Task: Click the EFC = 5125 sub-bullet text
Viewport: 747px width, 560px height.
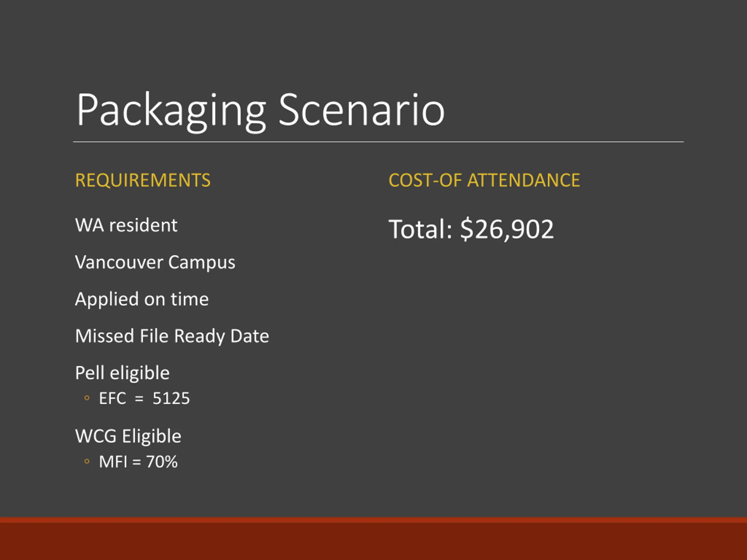Action: pos(144,398)
